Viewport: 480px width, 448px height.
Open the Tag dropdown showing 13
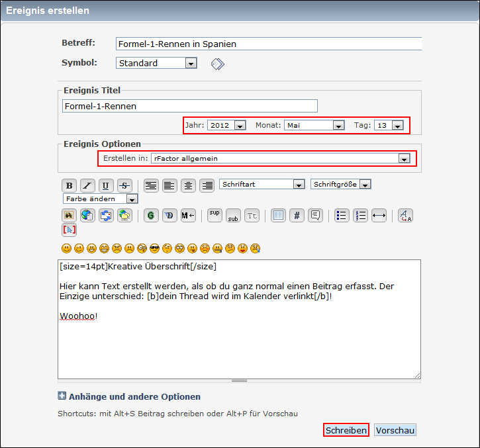pyautogui.click(x=389, y=125)
